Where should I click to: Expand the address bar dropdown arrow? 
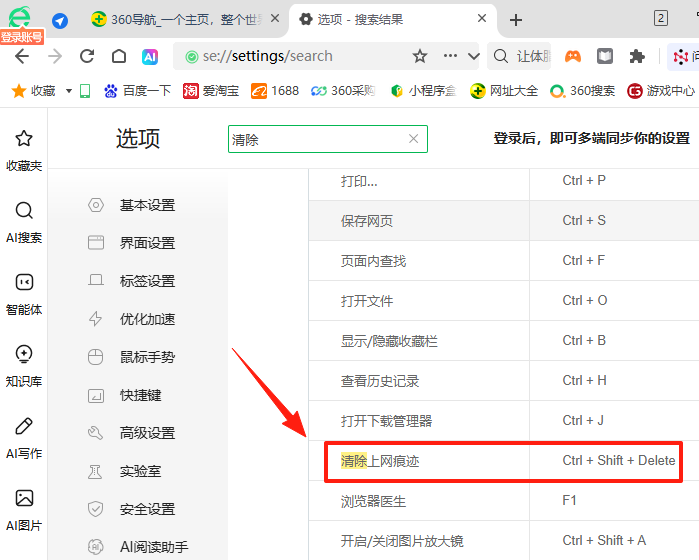(473, 56)
